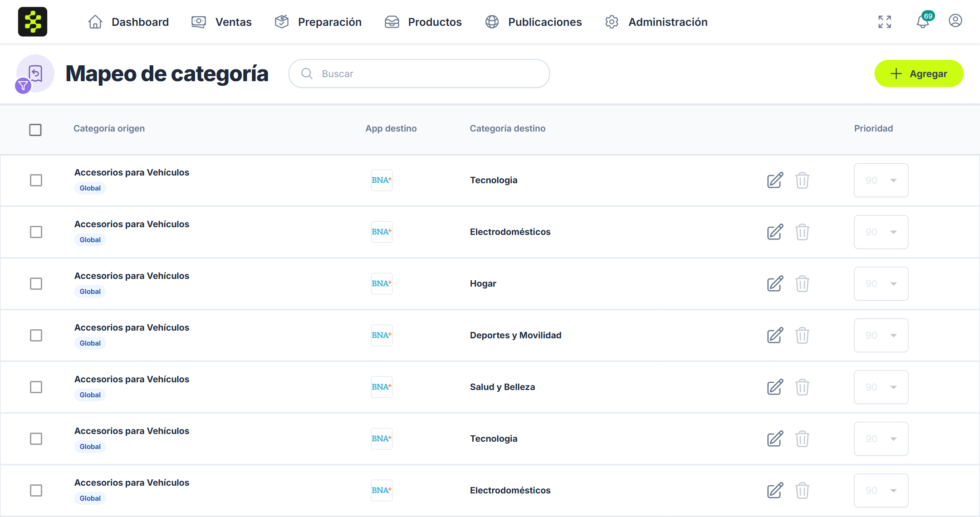Edit the first Tecnologia mapping row
The width and height of the screenshot is (980, 517).
coord(775,180)
